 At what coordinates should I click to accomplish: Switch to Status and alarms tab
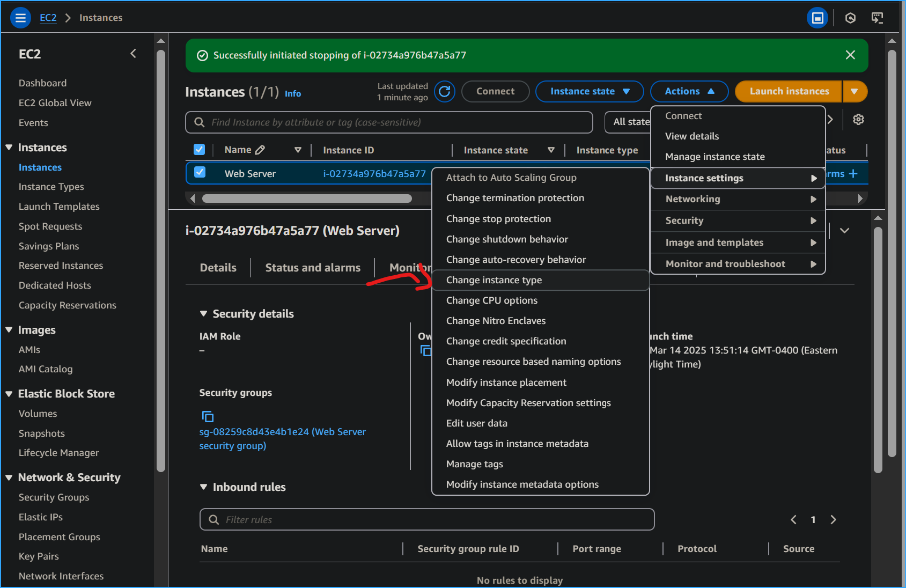313,268
